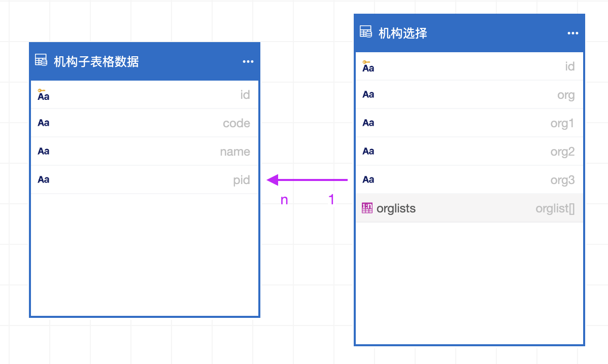Screen dimensions: 608x364
Task: Click the text type icon for pid
Action: [43, 180]
